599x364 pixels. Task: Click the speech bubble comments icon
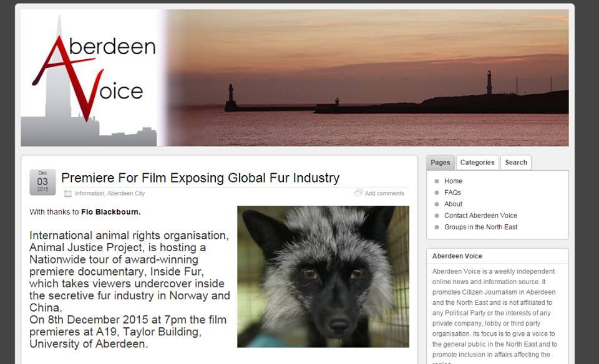tap(358, 193)
